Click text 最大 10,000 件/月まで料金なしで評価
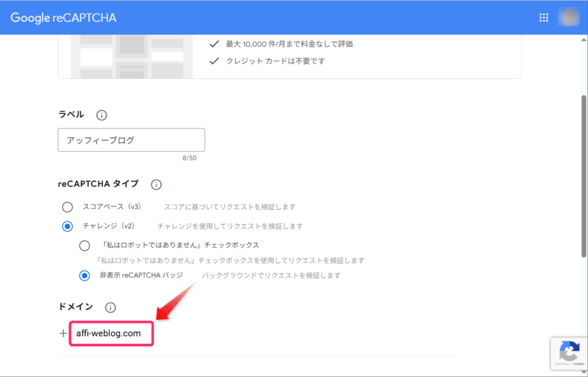Screen dimensions: 588x377 [x=289, y=44]
